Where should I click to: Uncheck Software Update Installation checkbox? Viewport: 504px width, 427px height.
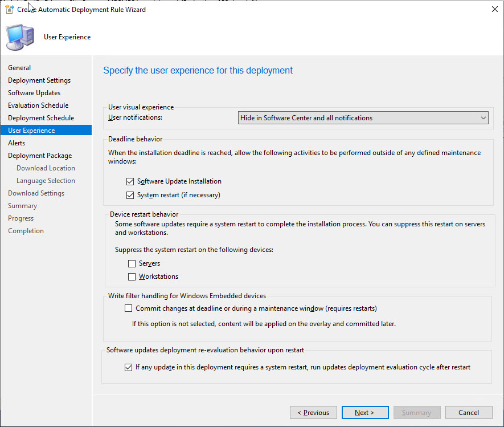[130, 181]
